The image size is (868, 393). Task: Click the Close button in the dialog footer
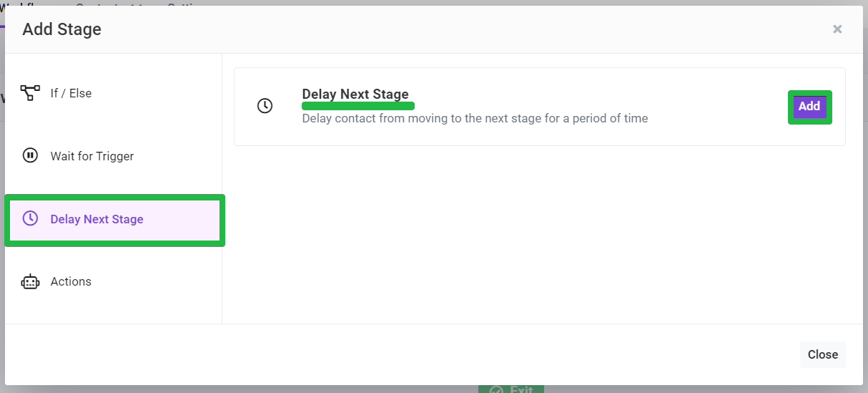pos(822,354)
